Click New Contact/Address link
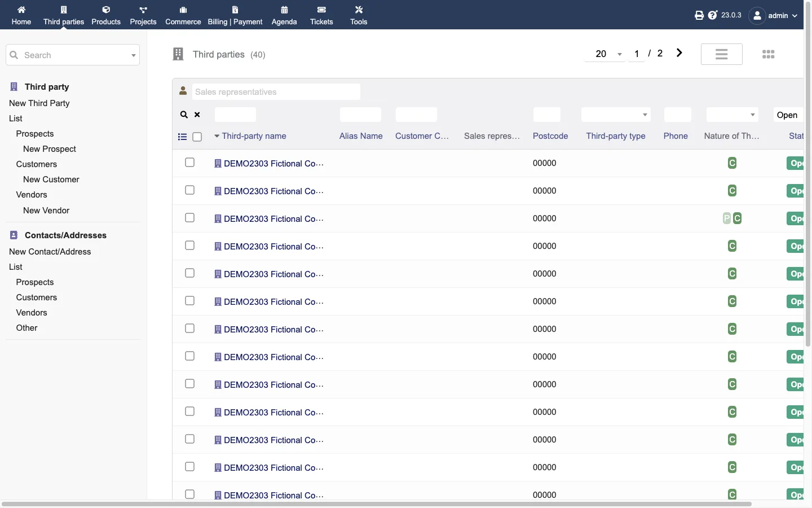 [x=50, y=252]
